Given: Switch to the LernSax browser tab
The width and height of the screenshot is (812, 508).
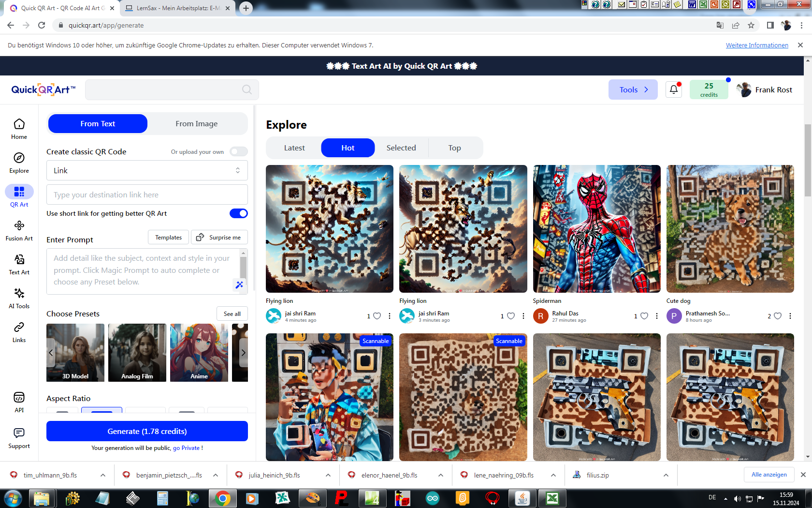Looking at the screenshot, I should pos(177,8).
